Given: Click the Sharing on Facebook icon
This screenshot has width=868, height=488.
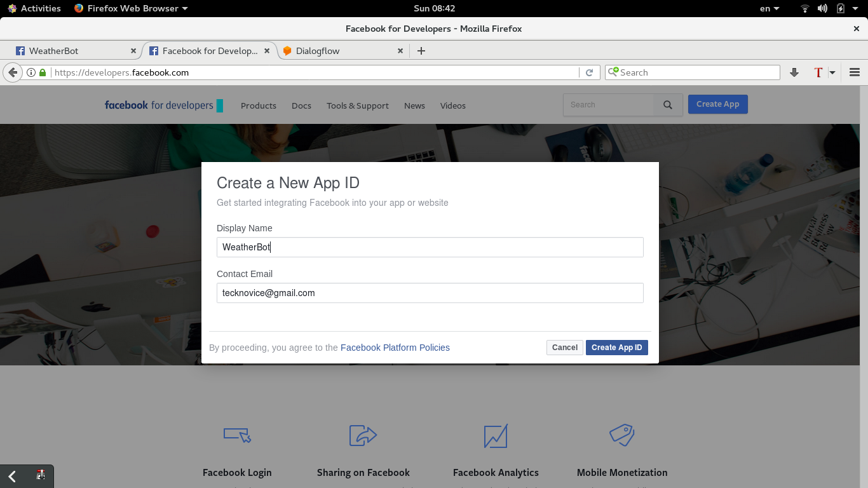Looking at the screenshot, I should (x=363, y=435).
